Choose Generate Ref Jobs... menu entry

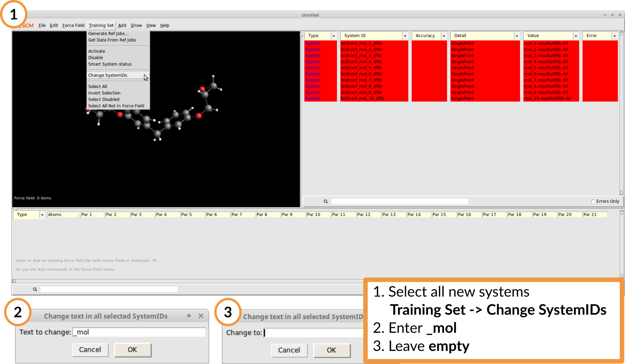click(118, 34)
